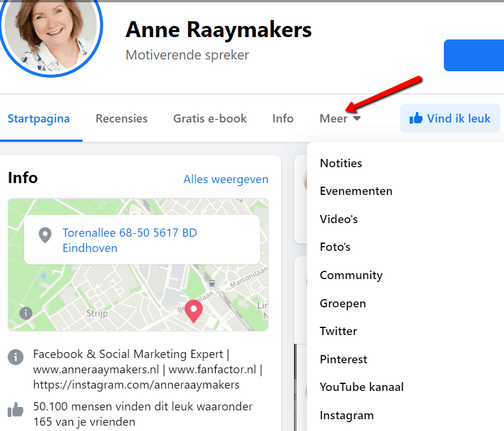504x431 pixels.
Task: Click the red location pin on the map
Action: coord(193,310)
